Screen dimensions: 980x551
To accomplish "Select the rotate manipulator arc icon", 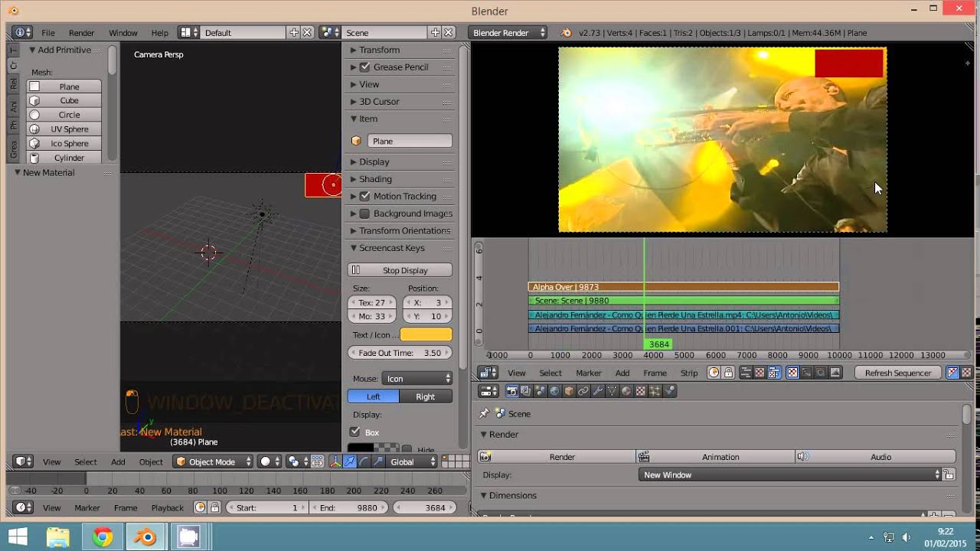I will tap(364, 461).
